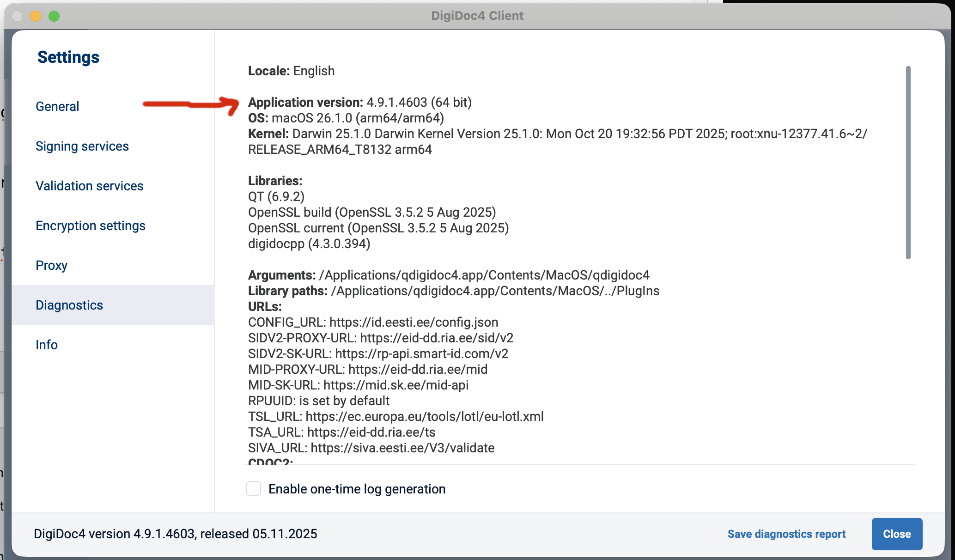Go to Validation services section

click(90, 186)
